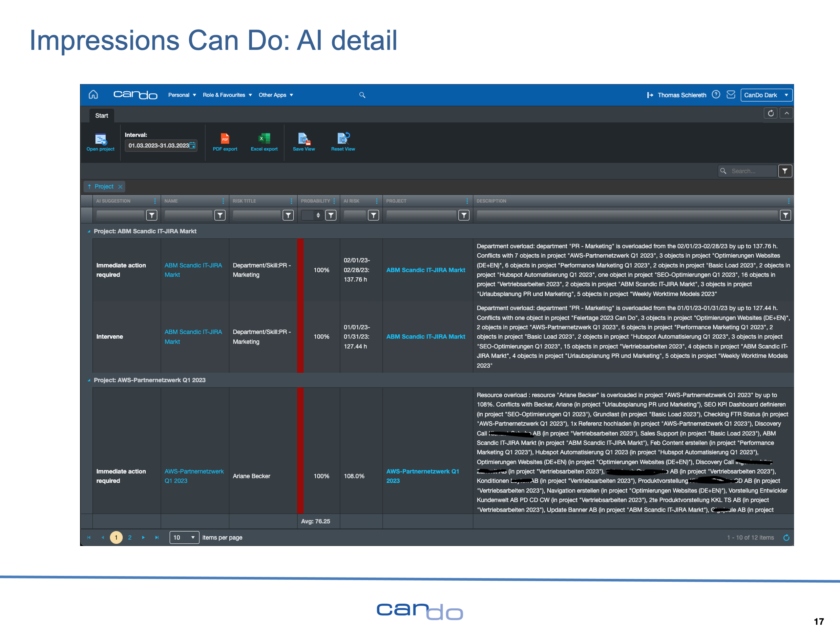Select the Start tab
The width and height of the screenshot is (840, 630).
101,116
